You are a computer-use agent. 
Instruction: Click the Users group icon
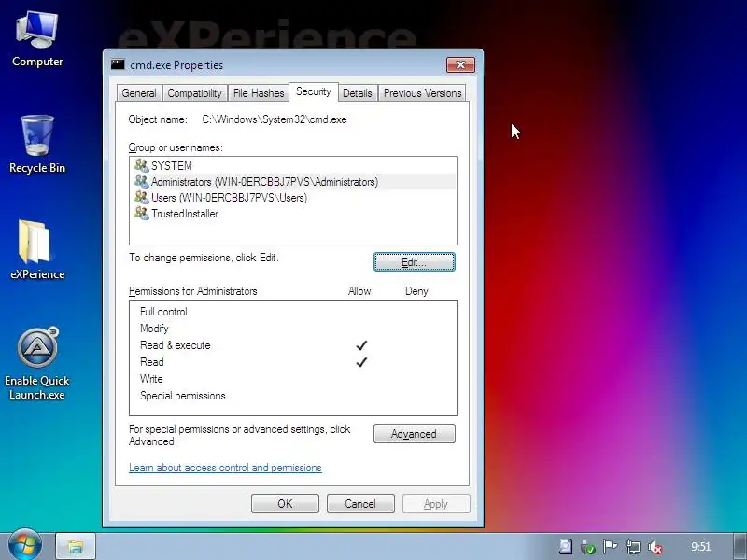click(142, 197)
